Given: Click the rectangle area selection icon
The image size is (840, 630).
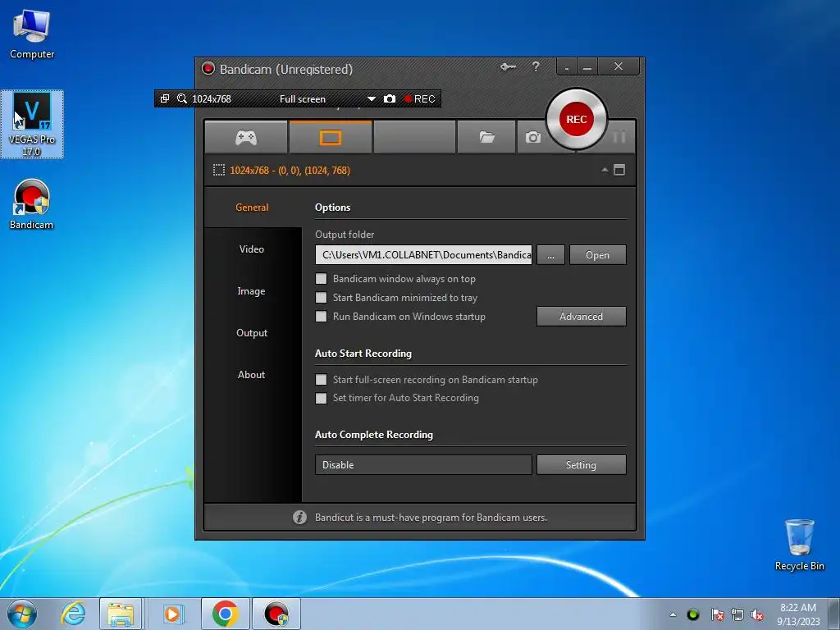Looking at the screenshot, I should click(x=218, y=171).
